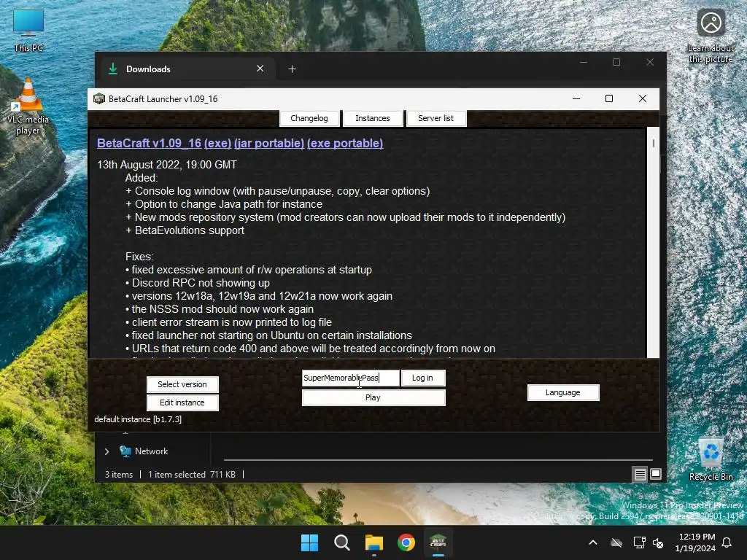Click the default instance [b1.7.3] label
Viewport: 747px width, 560px height.
[138, 419]
